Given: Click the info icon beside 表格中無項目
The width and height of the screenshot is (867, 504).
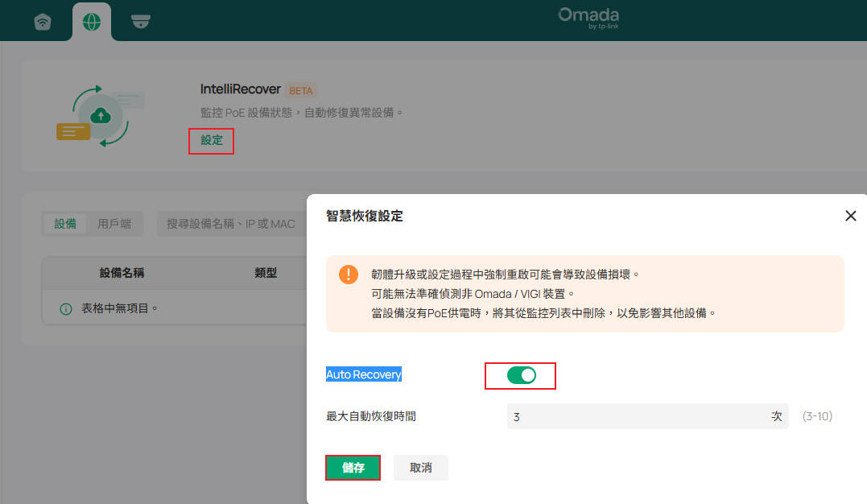Looking at the screenshot, I should (x=67, y=308).
